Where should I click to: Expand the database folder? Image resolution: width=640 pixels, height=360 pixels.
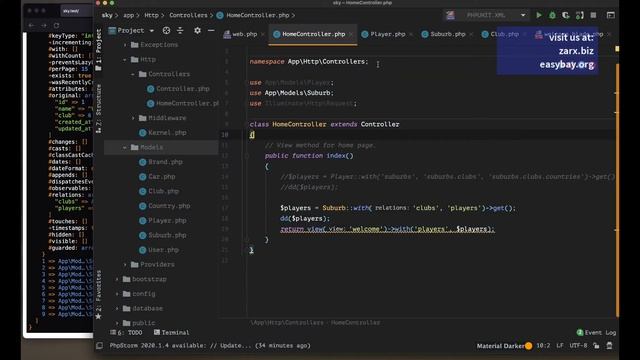point(117,309)
